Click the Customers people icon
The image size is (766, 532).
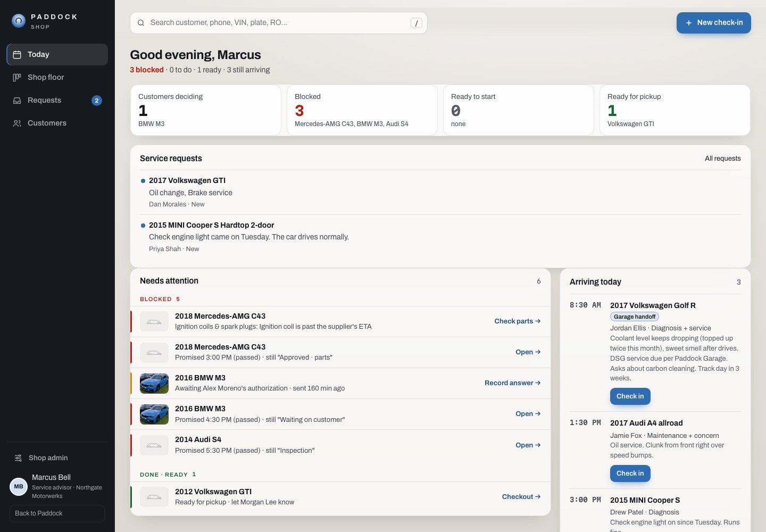(17, 123)
